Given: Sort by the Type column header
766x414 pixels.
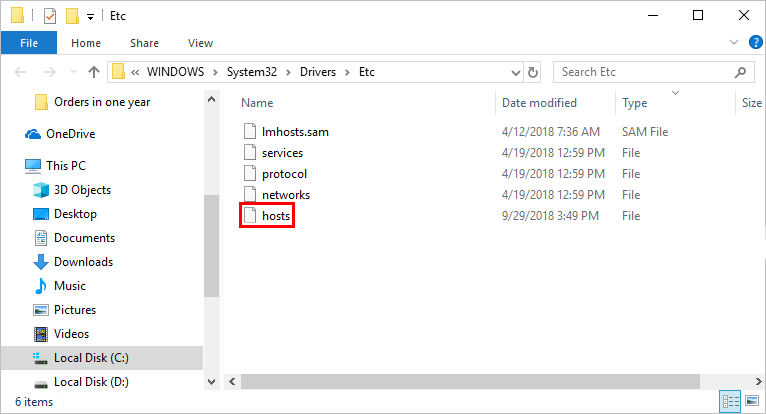Looking at the screenshot, I should pos(635,103).
